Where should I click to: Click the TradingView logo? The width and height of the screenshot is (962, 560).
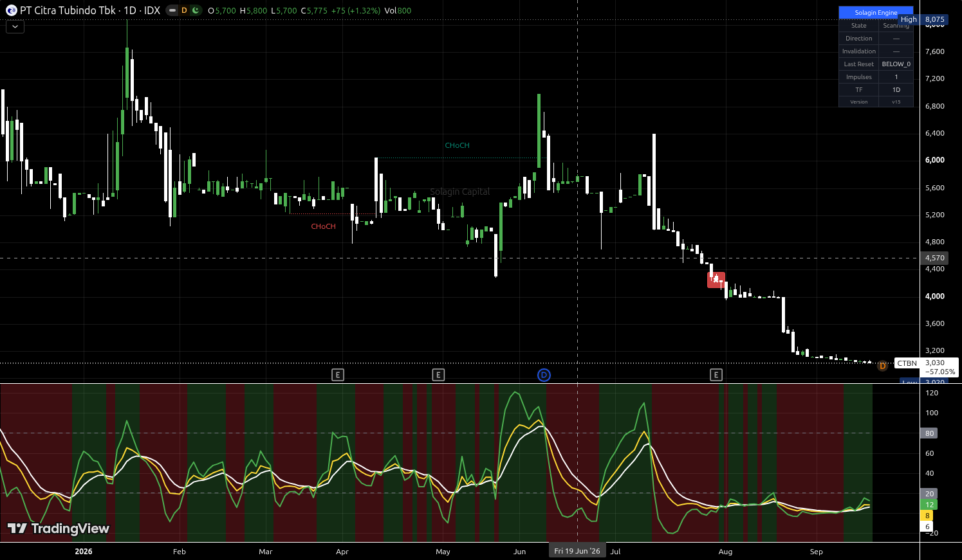click(x=59, y=528)
